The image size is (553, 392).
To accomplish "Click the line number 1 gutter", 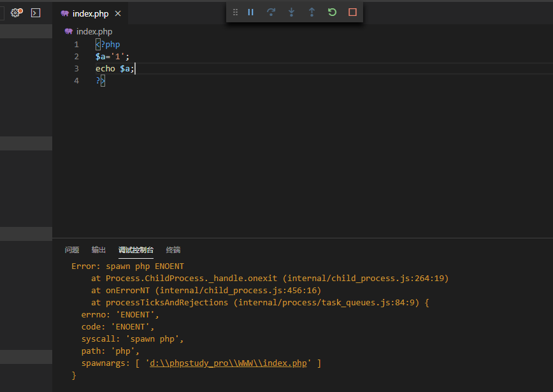I will coord(76,45).
